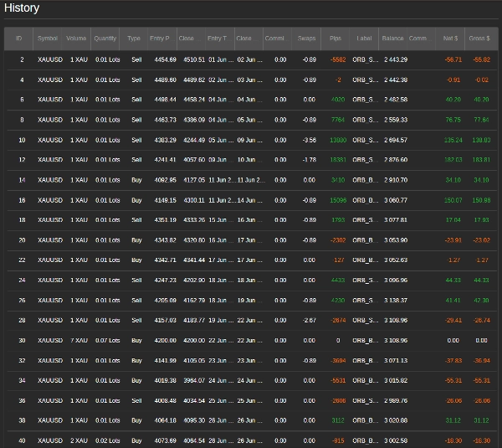
Task: Sort by the Entry P... column header
Action: tap(162, 39)
